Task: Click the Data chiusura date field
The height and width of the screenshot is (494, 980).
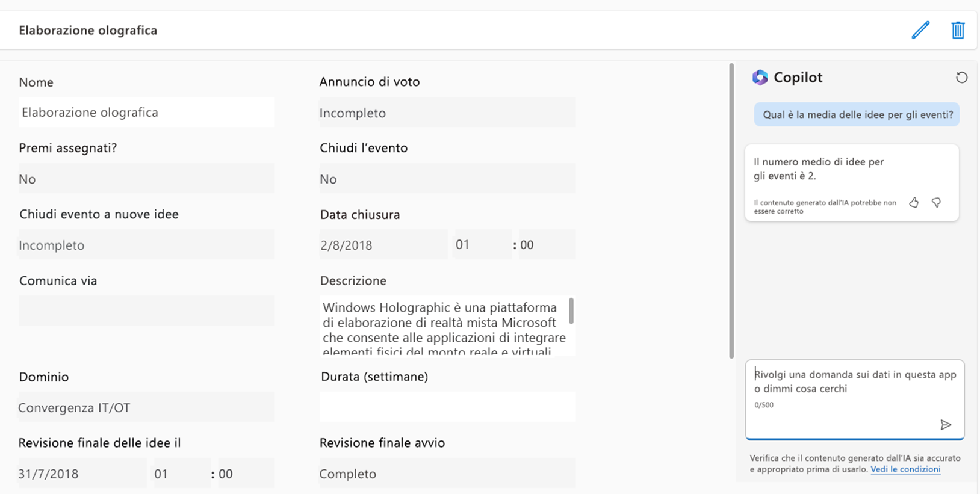Action: [383, 245]
